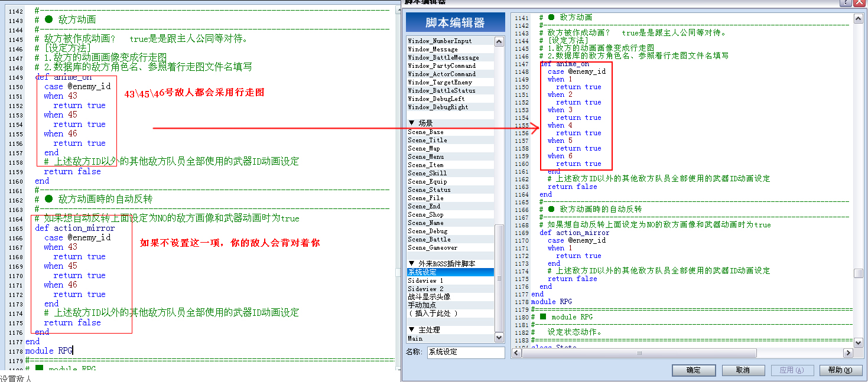Focus the 名称 script name field
The height and width of the screenshot is (382, 868).
[466, 352]
